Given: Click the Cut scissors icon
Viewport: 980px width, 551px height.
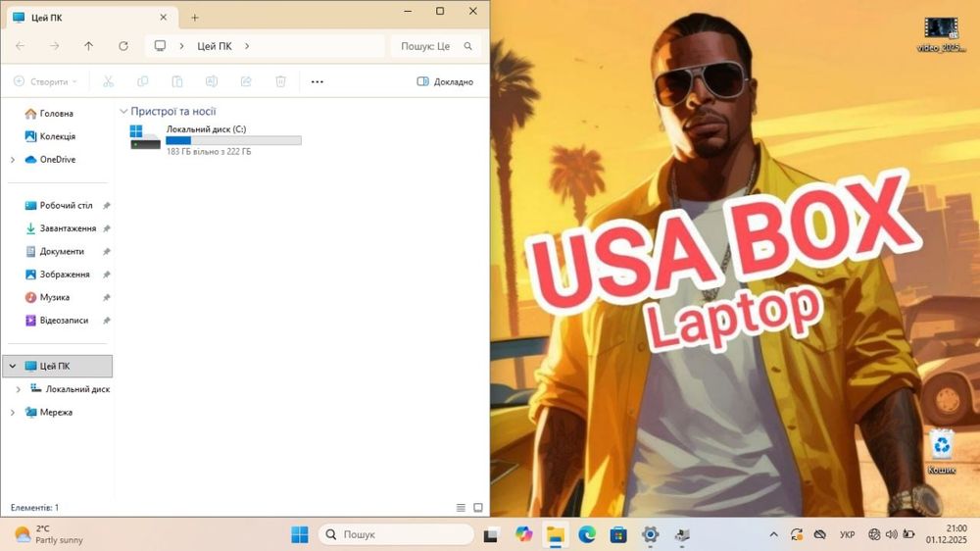Looking at the screenshot, I should pos(108,81).
